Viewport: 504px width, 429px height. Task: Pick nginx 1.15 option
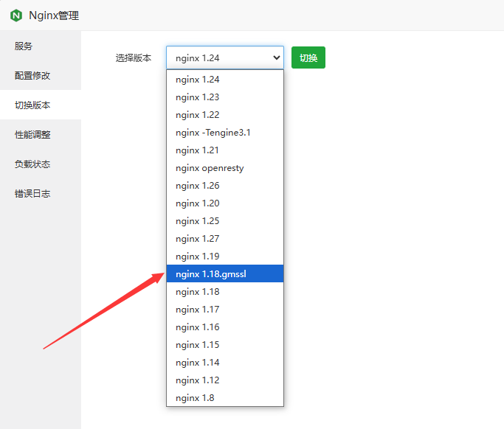coord(225,344)
